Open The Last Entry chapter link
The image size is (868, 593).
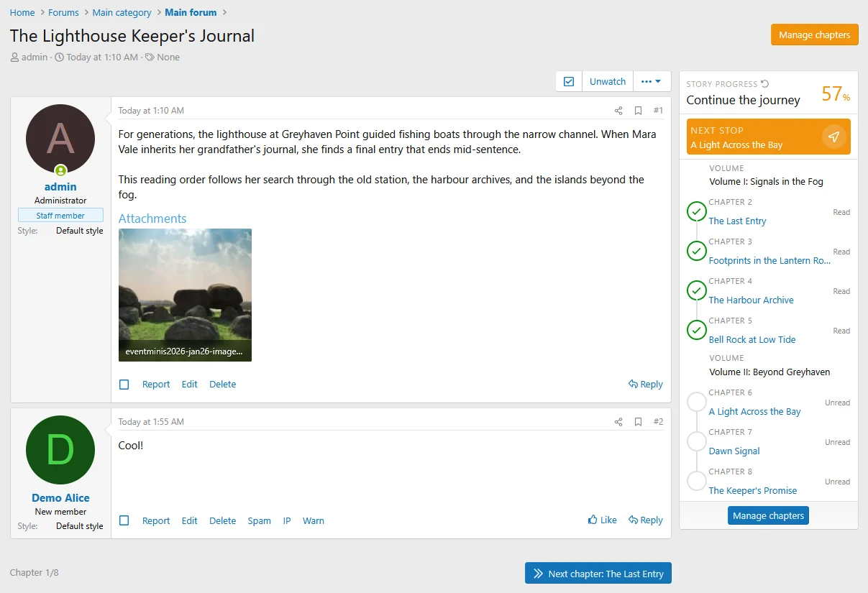click(x=737, y=221)
